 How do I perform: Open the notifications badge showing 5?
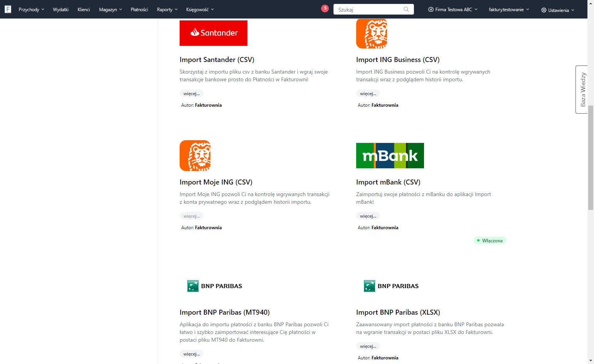click(x=325, y=8)
